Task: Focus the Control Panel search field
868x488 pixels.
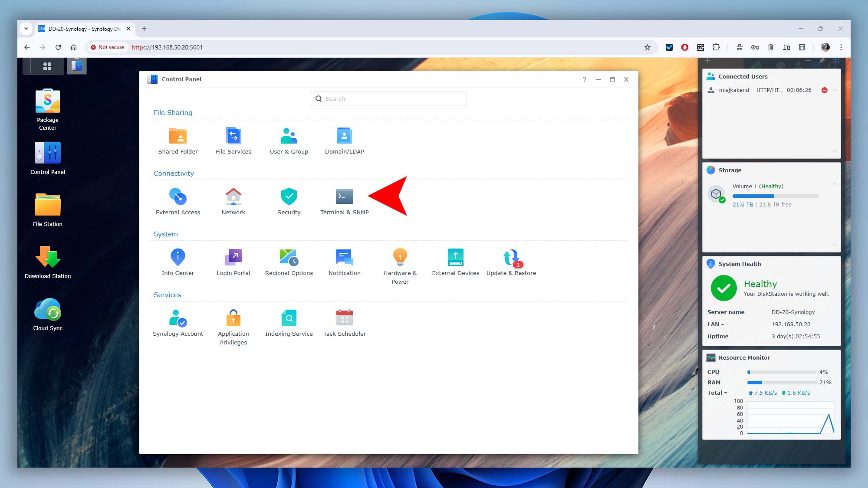Action: click(389, 98)
